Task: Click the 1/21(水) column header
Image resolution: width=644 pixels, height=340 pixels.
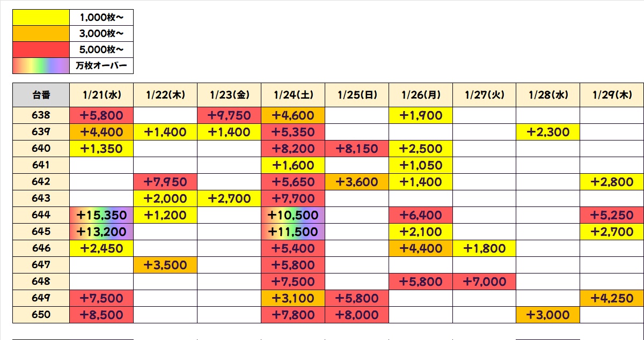Action: click(x=101, y=95)
